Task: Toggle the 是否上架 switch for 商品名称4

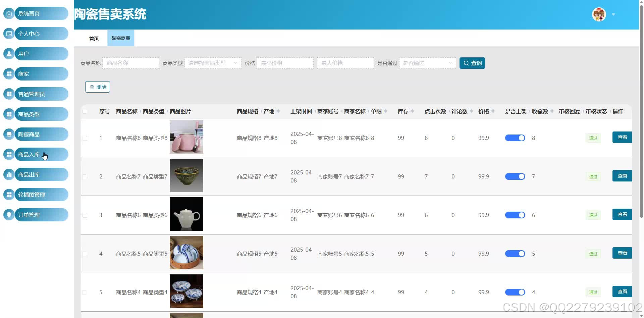Action: pos(515,292)
